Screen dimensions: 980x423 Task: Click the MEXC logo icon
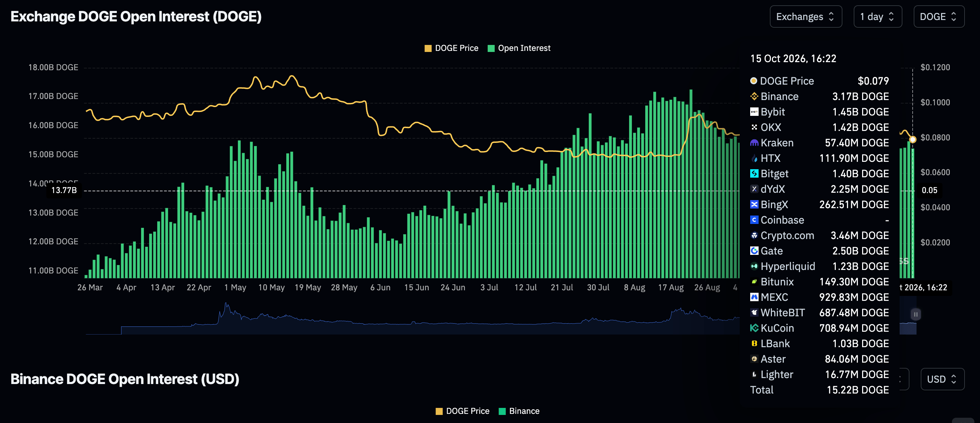pos(754,297)
